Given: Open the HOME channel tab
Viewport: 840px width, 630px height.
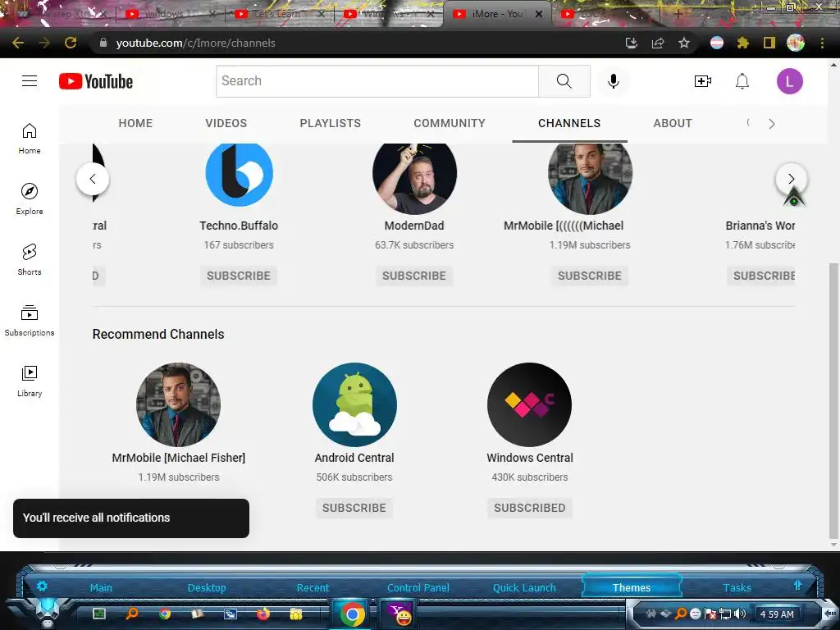Looking at the screenshot, I should 135,123.
